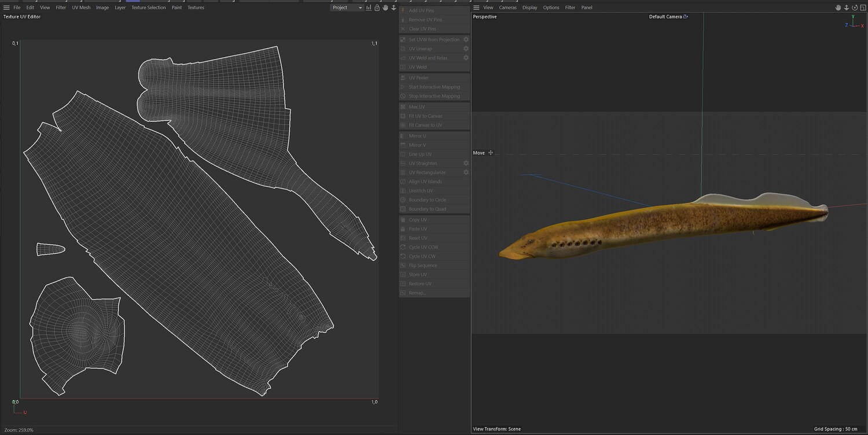Click Boundary to Quad
The height and width of the screenshot is (435, 868).
(435, 209)
